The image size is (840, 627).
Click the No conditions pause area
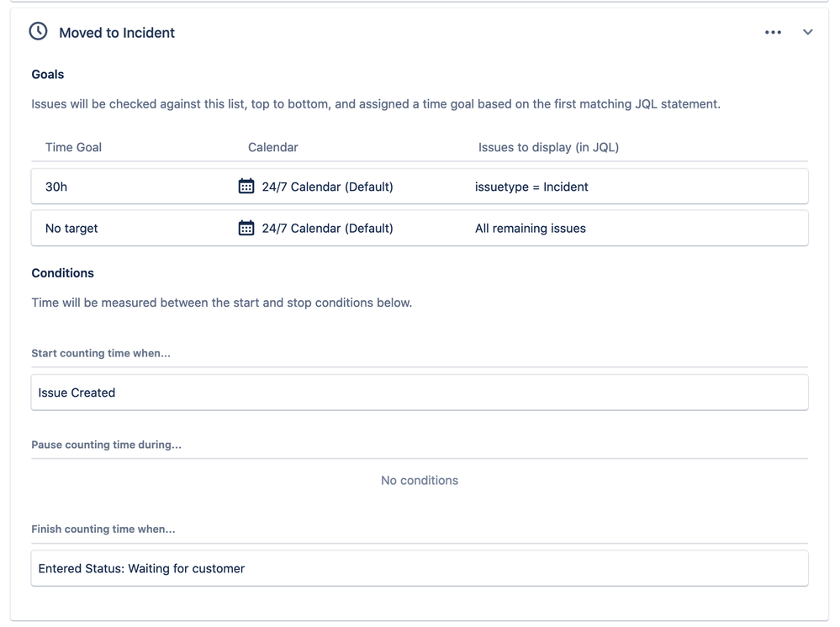tap(419, 481)
